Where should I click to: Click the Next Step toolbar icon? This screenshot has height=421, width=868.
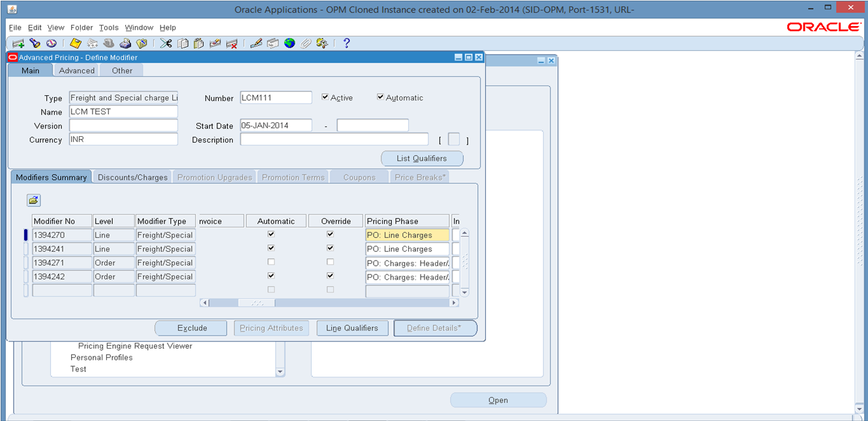[93, 44]
